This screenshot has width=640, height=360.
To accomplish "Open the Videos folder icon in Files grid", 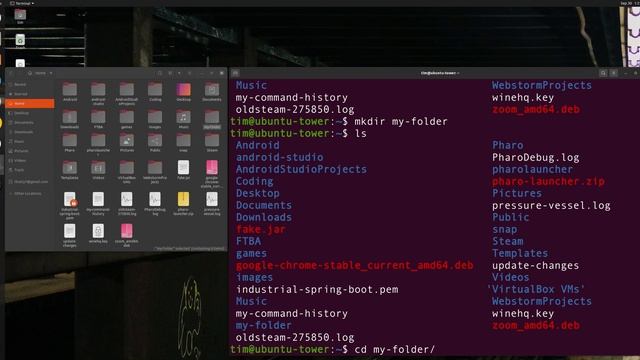I will tap(98, 168).
